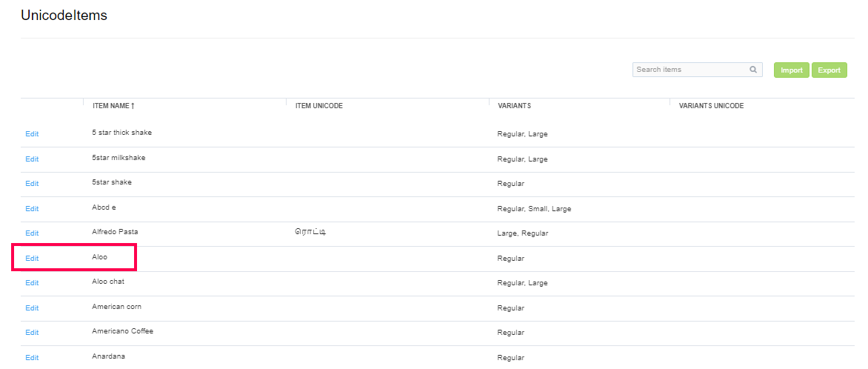This screenshot has height=369, width=868.
Task: Edit the 5star milkshake item
Action: pyautogui.click(x=32, y=159)
